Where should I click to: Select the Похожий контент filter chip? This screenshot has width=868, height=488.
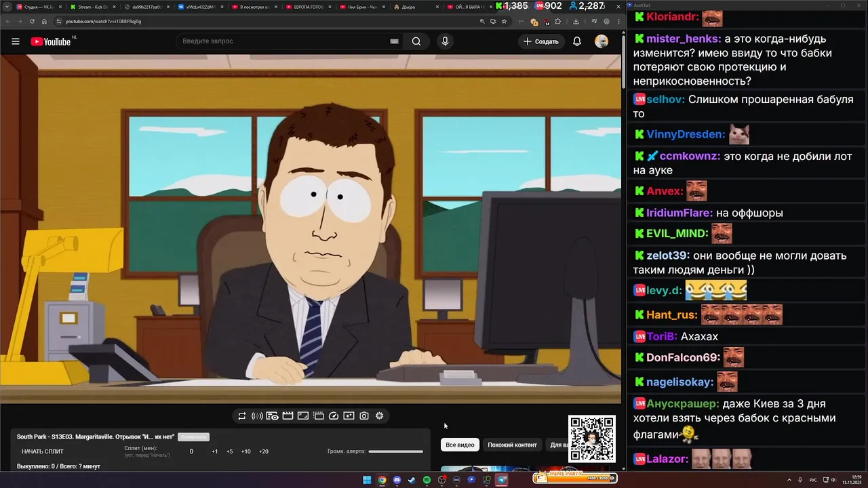point(512,445)
